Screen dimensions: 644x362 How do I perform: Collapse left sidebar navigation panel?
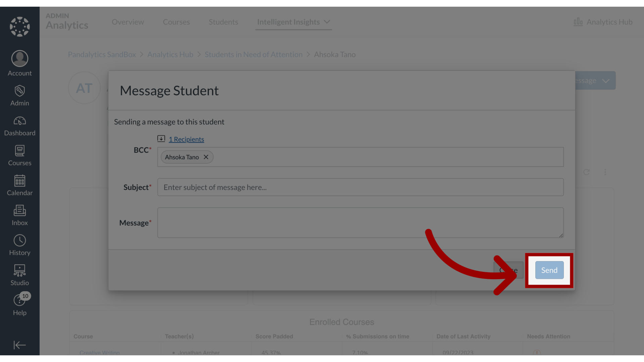[x=19, y=345]
